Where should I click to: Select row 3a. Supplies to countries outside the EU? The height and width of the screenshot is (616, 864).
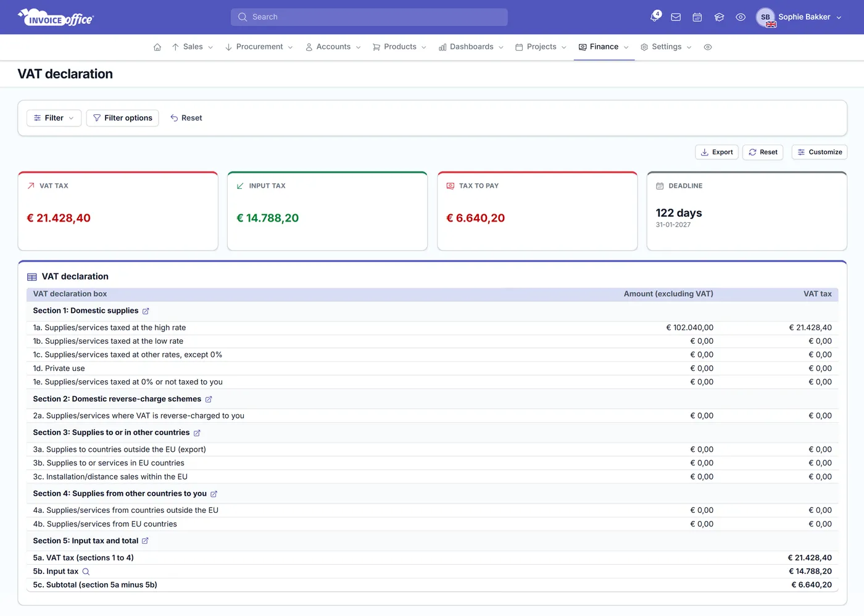click(432, 450)
